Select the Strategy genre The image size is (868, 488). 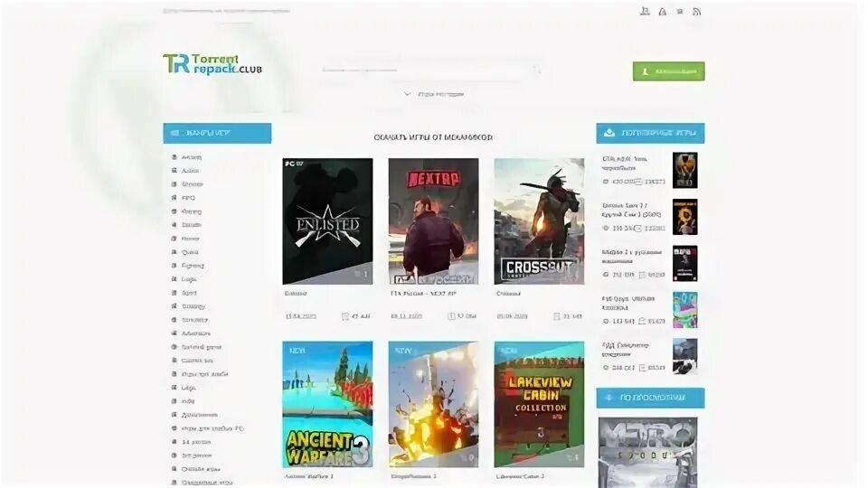tap(193, 306)
